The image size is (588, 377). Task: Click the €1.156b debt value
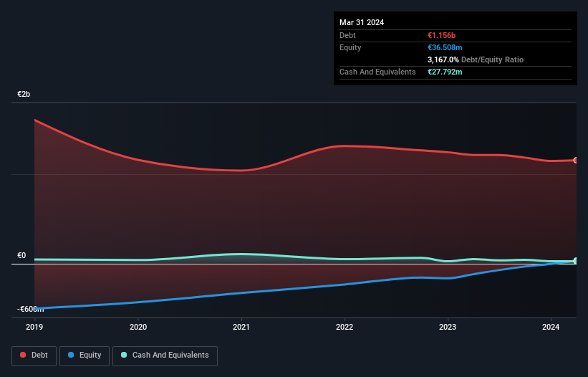pos(441,35)
